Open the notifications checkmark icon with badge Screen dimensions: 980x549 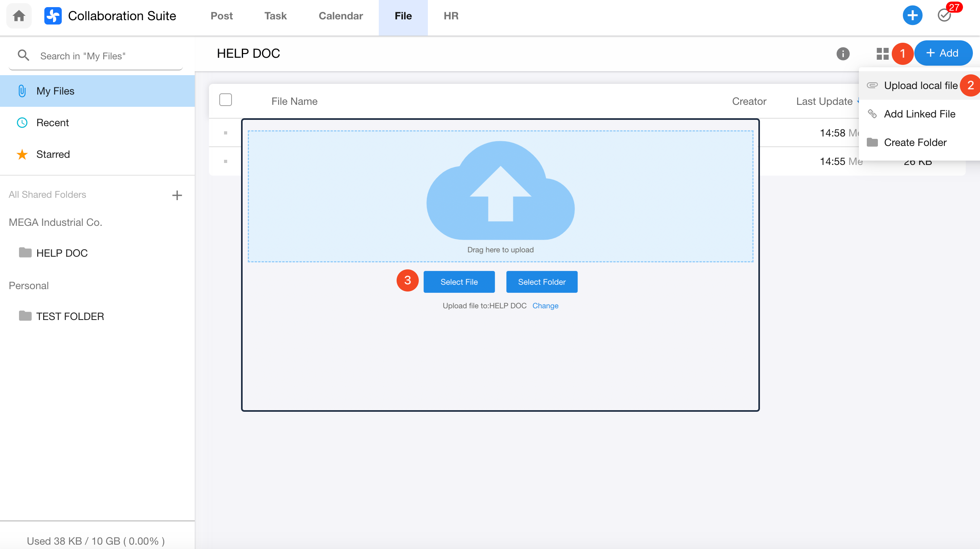point(945,15)
